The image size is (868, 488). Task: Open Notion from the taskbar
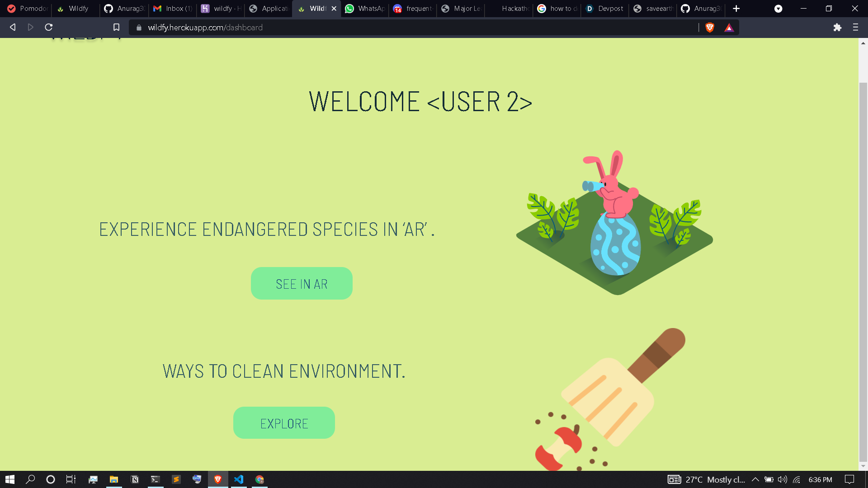tap(135, 479)
